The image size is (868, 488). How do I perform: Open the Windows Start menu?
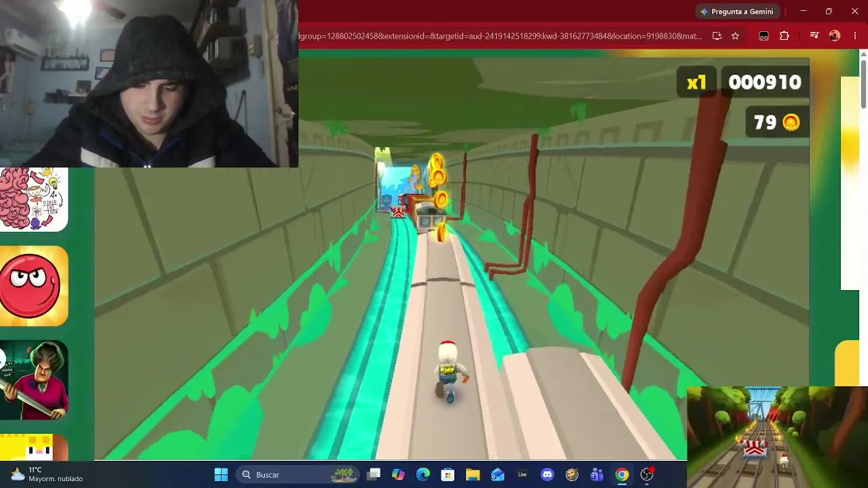click(x=221, y=474)
